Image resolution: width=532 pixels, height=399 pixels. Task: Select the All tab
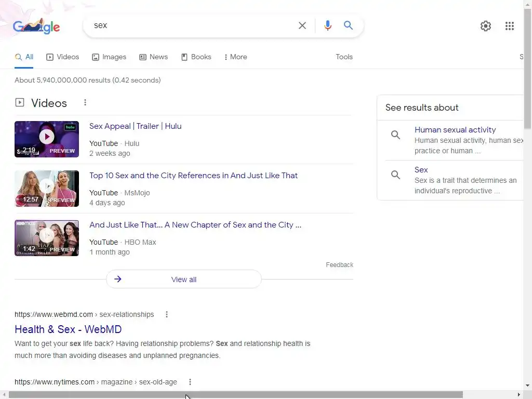point(24,57)
